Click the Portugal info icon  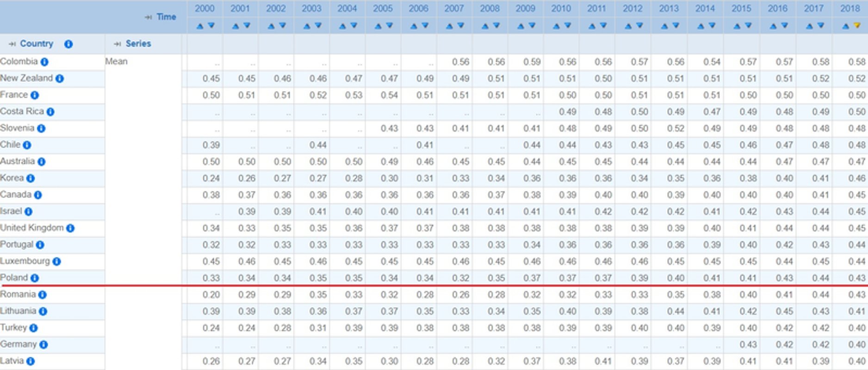[x=40, y=245]
